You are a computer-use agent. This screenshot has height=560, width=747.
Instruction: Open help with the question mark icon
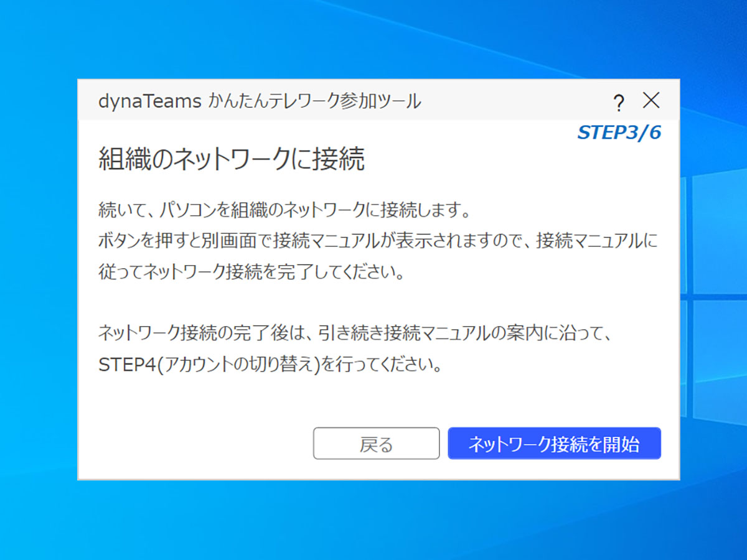618,102
